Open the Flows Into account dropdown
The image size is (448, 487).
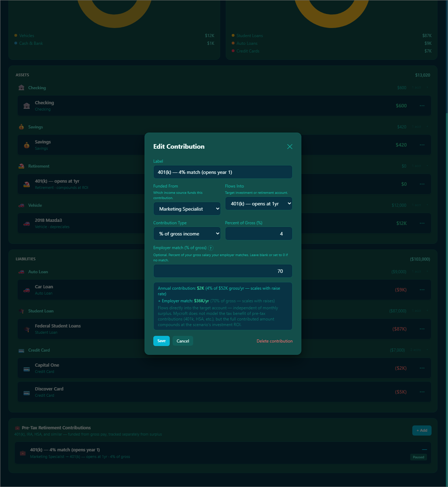coord(259,204)
